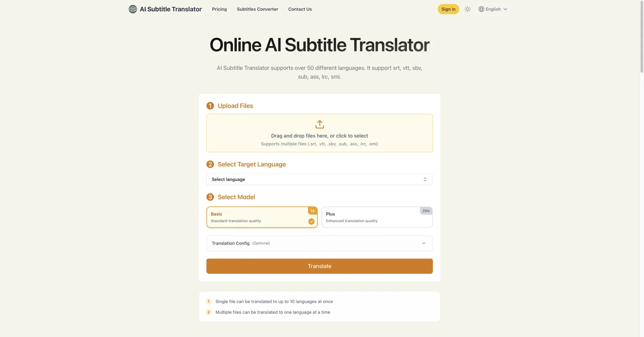644x337 pixels.
Task: Click the 20x badge on Plus card
Action: click(426, 211)
